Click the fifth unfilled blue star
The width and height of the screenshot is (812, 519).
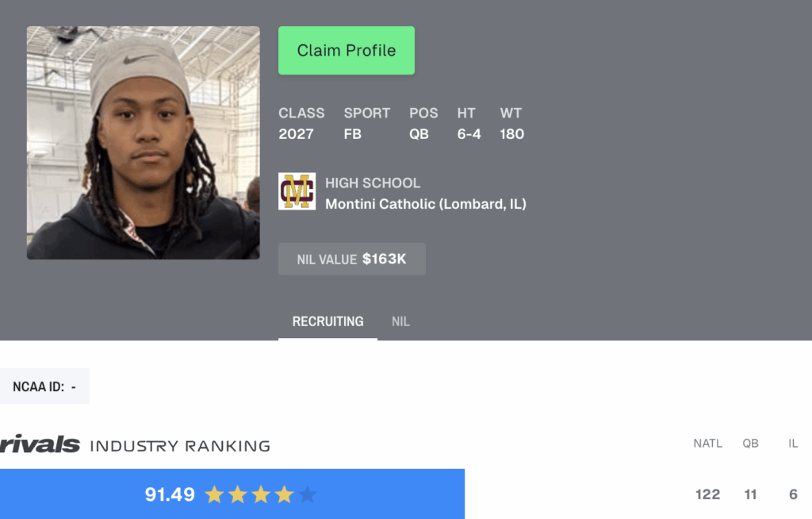pyautogui.click(x=308, y=494)
